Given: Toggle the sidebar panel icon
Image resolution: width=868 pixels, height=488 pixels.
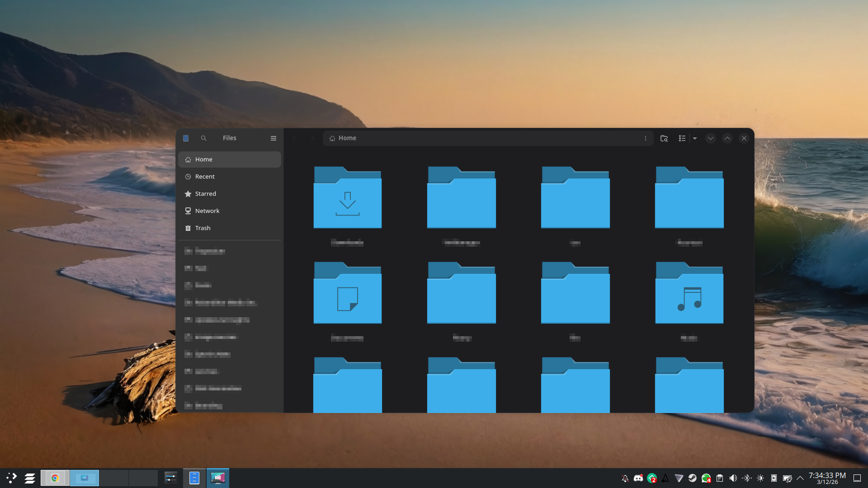Looking at the screenshot, I should tap(186, 138).
